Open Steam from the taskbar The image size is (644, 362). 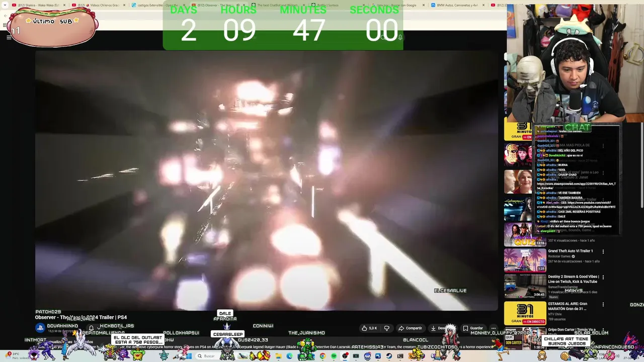click(389, 356)
